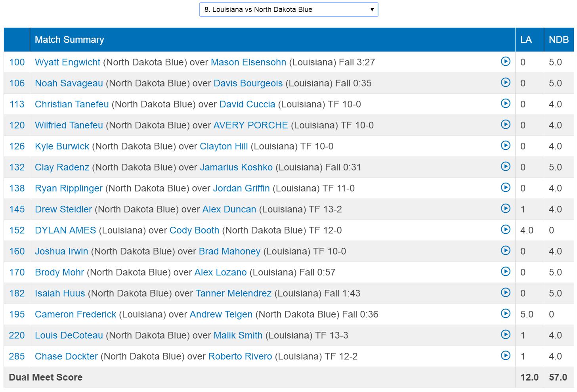Open Drew Steidler link
The width and height of the screenshot is (577, 392).
[x=63, y=209]
